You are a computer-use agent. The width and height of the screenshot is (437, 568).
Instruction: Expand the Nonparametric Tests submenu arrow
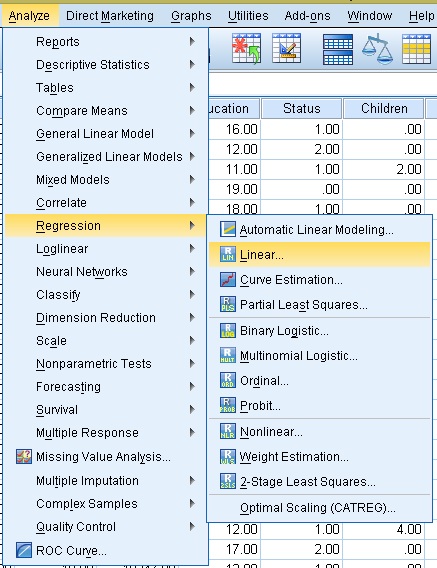click(192, 363)
